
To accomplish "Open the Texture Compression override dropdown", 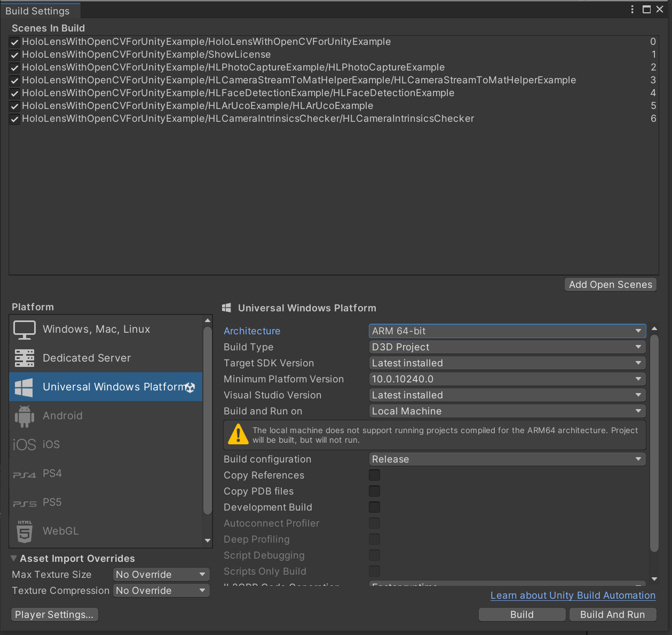I will (161, 591).
